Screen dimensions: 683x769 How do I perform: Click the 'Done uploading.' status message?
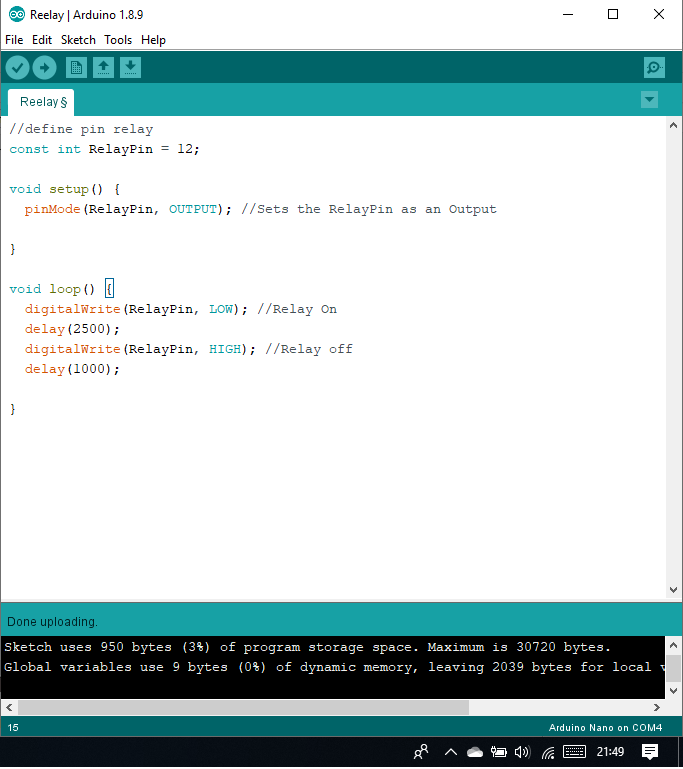52,622
